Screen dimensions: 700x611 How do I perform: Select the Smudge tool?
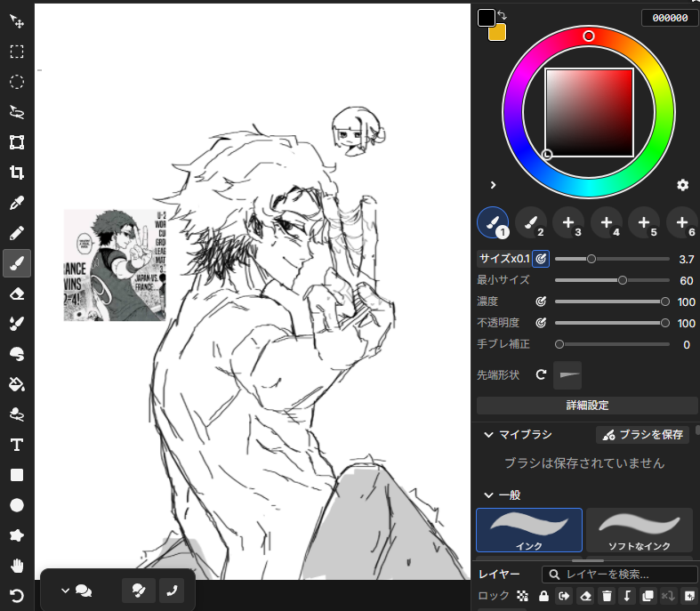17,354
